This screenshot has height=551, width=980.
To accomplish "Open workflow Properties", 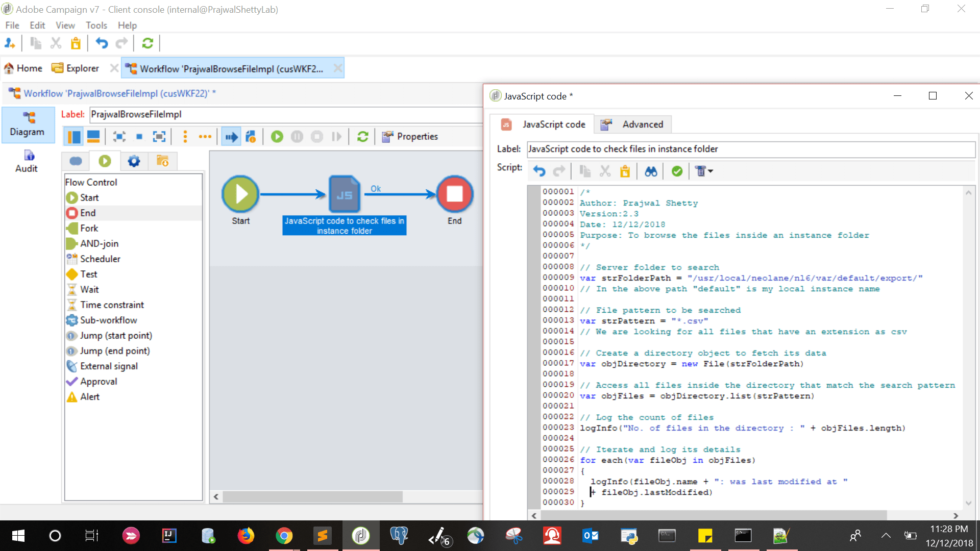I will [x=409, y=136].
